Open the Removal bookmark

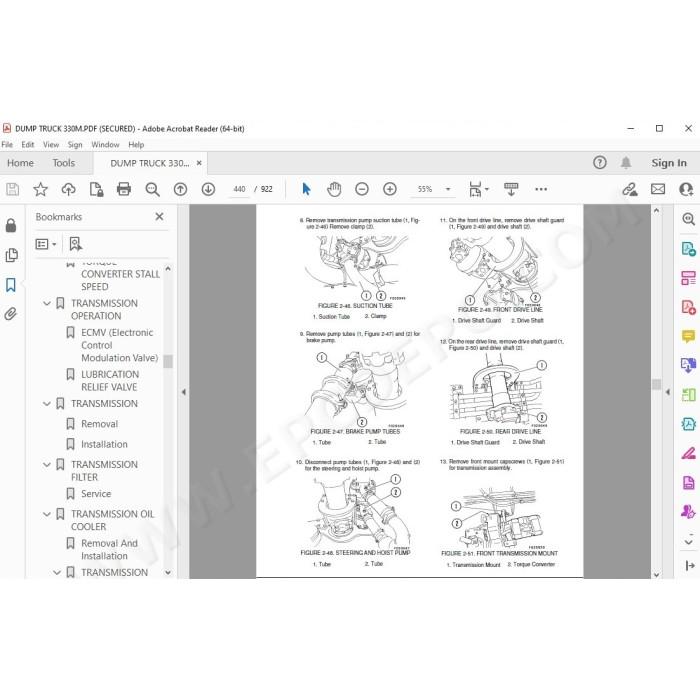pyautogui.click(x=99, y=424)
